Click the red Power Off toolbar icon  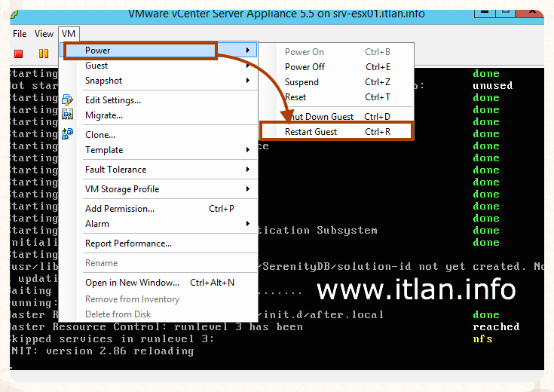(x=19, y=54)
